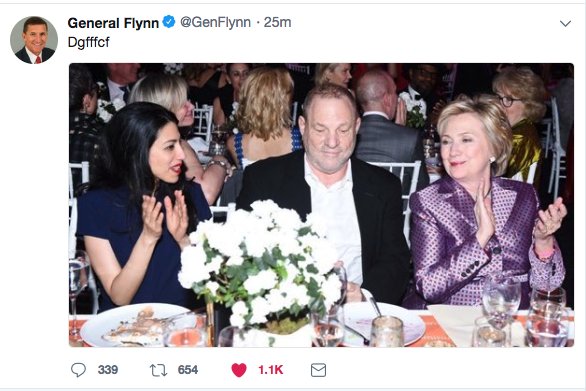Image resolution: width=586 pixels, height=391 pixels.
Task: Expand the tweet options chevron menu
Action: tap(565, 24)
